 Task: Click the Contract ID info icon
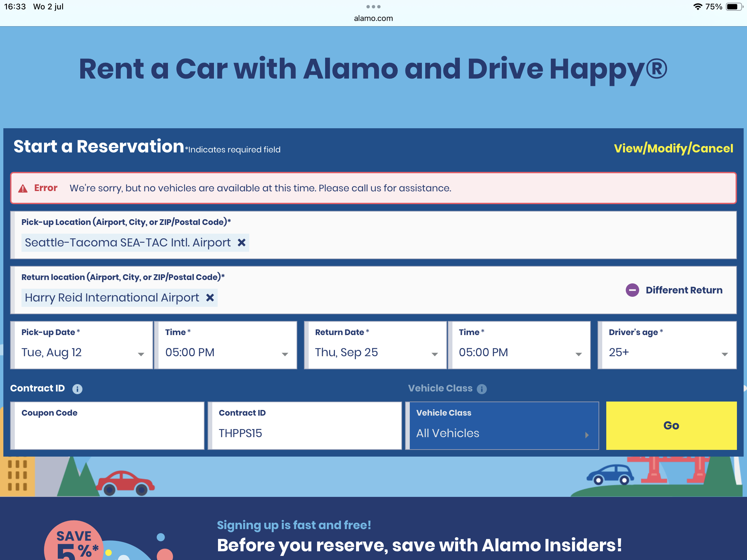coord(77,389)
